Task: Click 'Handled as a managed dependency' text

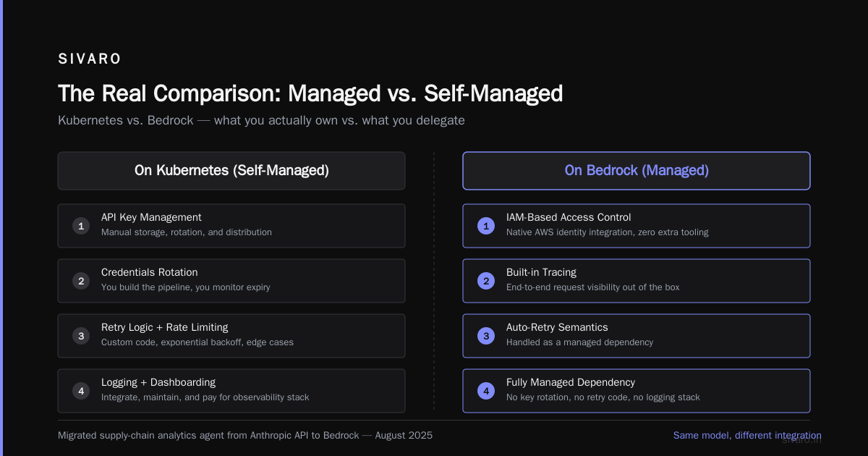Action: coord(579,342)
